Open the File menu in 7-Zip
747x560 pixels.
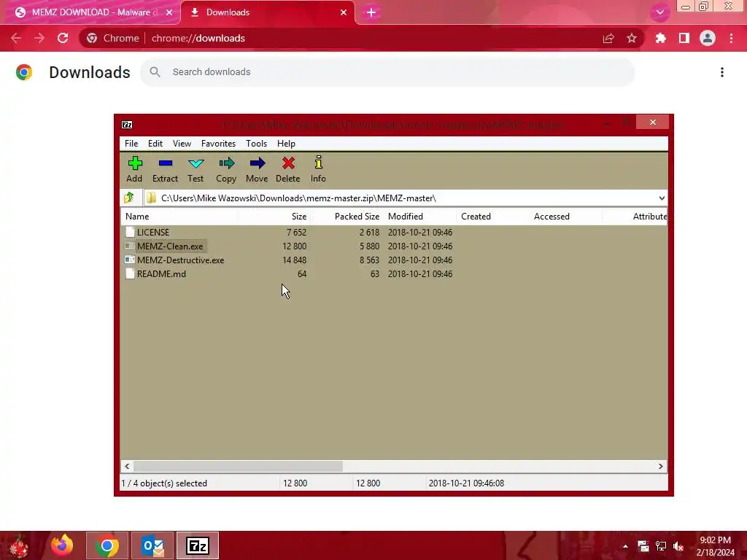click(x=131, y=144)
